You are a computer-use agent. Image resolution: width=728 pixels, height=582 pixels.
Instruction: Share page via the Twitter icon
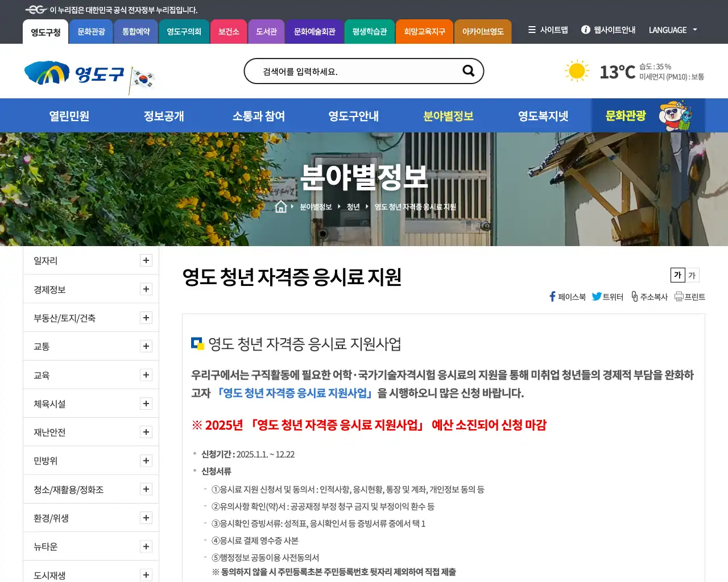coord(597,296)
